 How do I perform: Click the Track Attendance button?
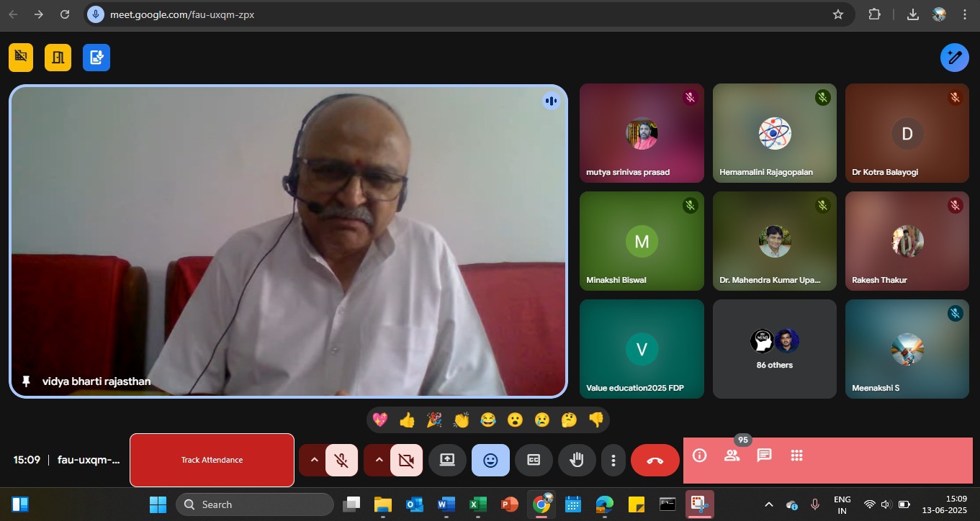pos(212,460)
